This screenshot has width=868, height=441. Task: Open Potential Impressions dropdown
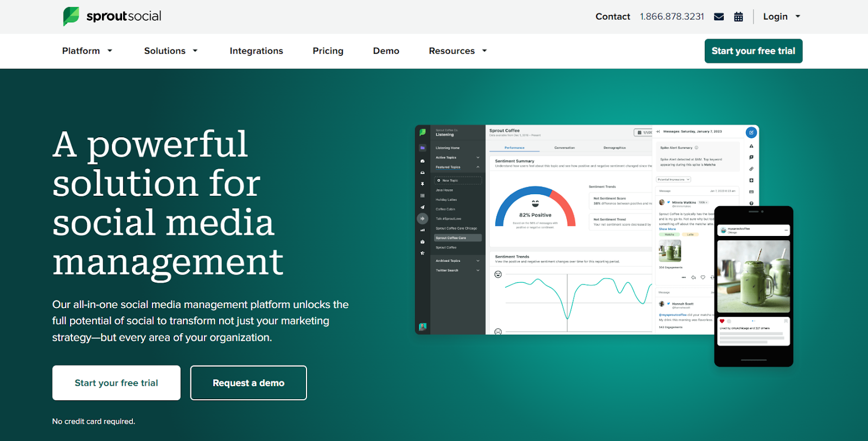point(673,180)
